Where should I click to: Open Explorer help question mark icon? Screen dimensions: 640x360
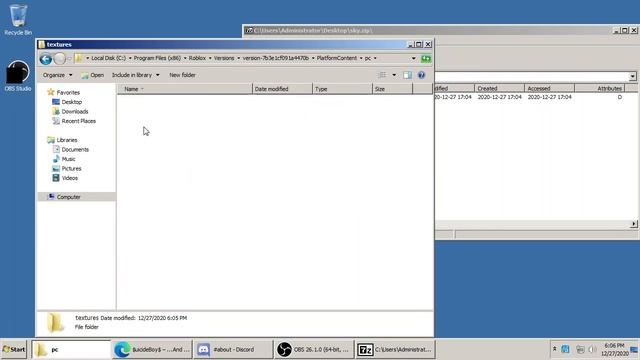421,75
